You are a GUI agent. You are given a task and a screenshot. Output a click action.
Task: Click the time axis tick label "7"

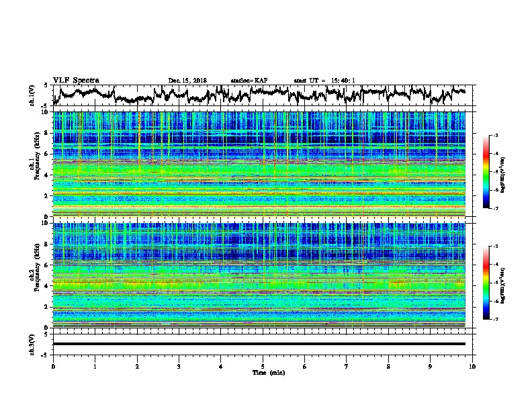pyautogui.click(x=347, y=367)
